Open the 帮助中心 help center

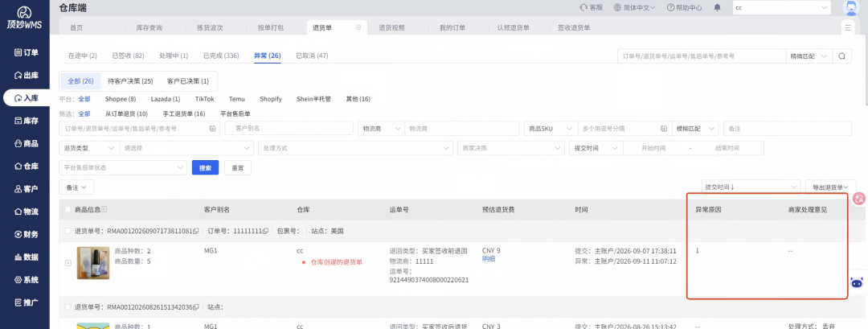684,8
